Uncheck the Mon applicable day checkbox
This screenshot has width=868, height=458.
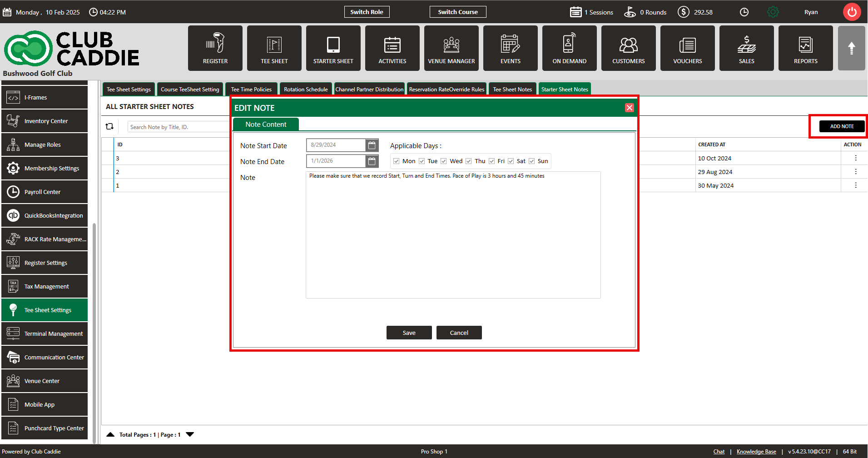coord(397,161)
